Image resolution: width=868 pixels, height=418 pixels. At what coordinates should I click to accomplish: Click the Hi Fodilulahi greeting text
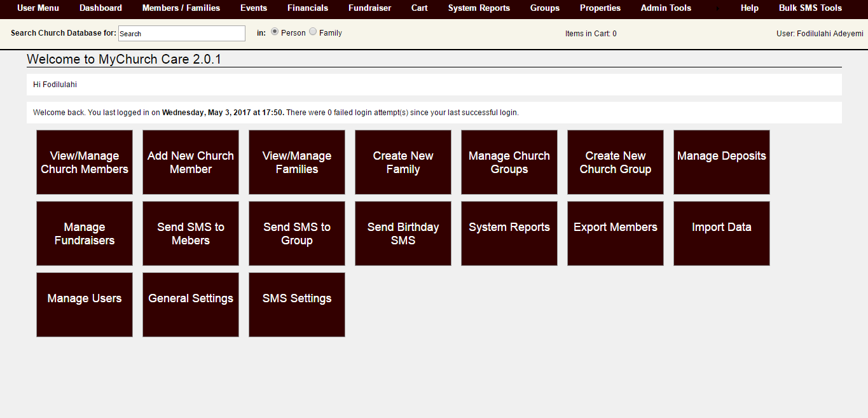[x=55, y=85]
